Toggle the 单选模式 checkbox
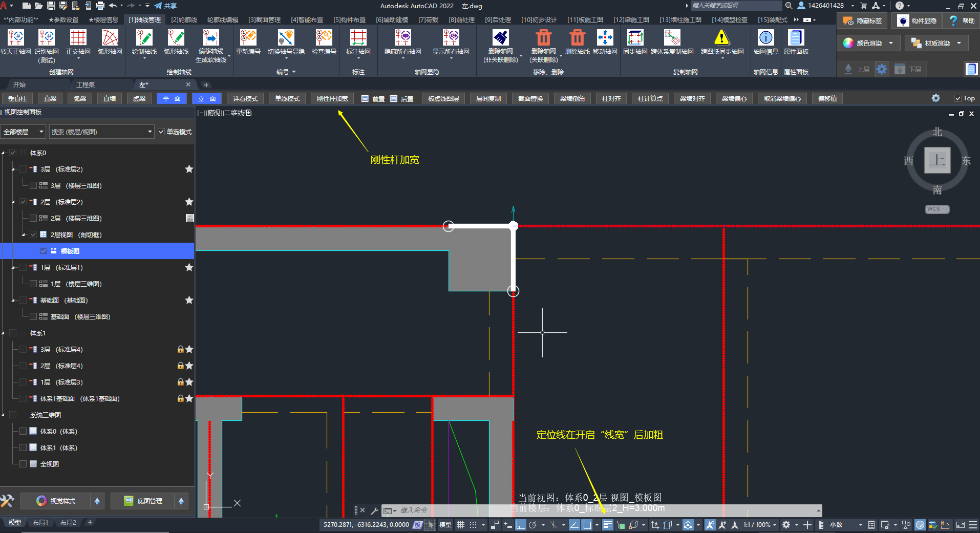Image resolution: width=980 pixels, height=533 pixels. [x=162, y=132]
